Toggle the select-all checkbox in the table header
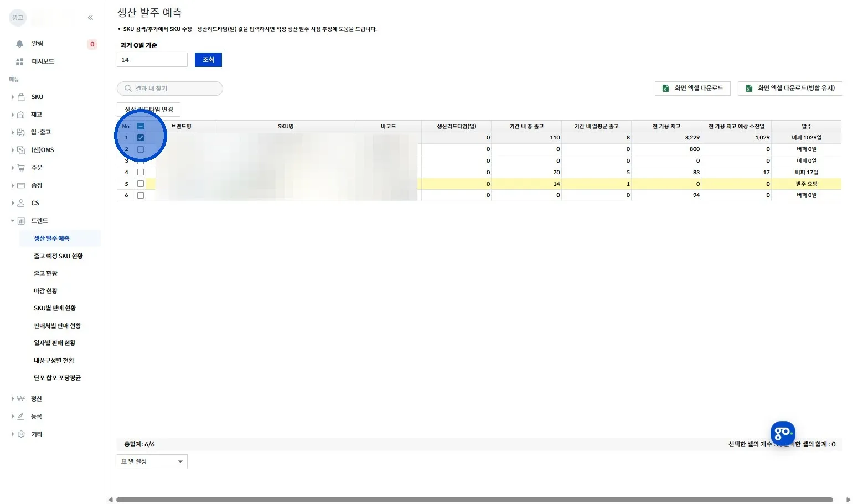 [x=141, y=126]
